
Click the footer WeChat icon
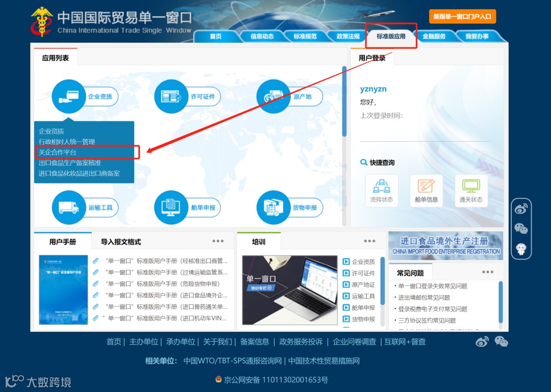(x=501, y=342)
